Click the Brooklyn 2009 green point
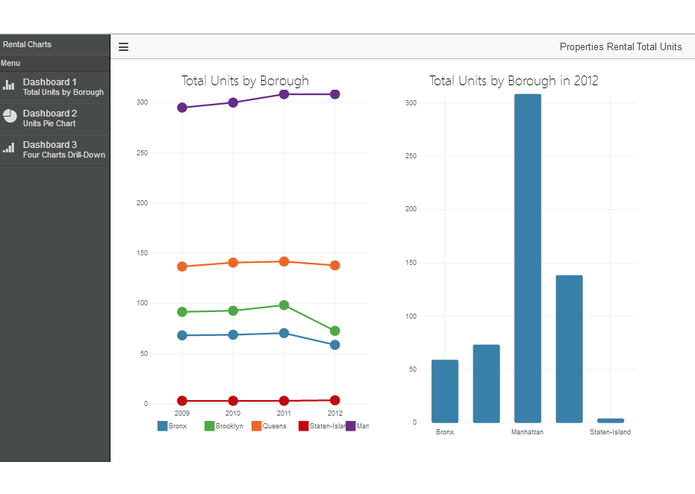Screen dimensions: 695x494 pyautogui.click(x=182, y=312)
